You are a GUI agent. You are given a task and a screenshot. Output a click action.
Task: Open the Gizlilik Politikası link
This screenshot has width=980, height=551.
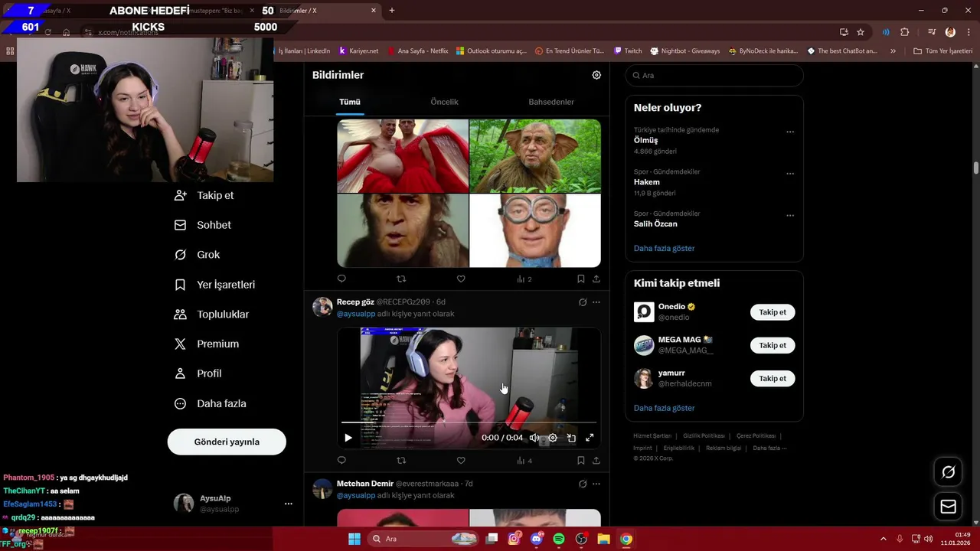704,435
